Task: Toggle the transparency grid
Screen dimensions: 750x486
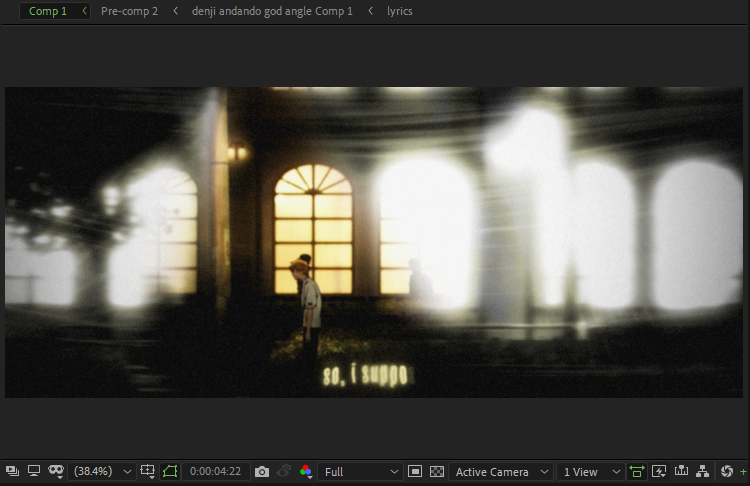Action: coord(437,472)
